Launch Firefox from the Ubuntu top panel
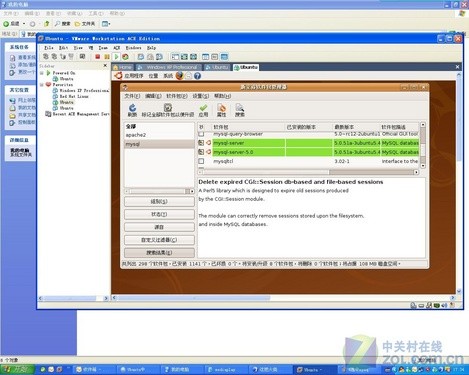 tap(179, 76)
